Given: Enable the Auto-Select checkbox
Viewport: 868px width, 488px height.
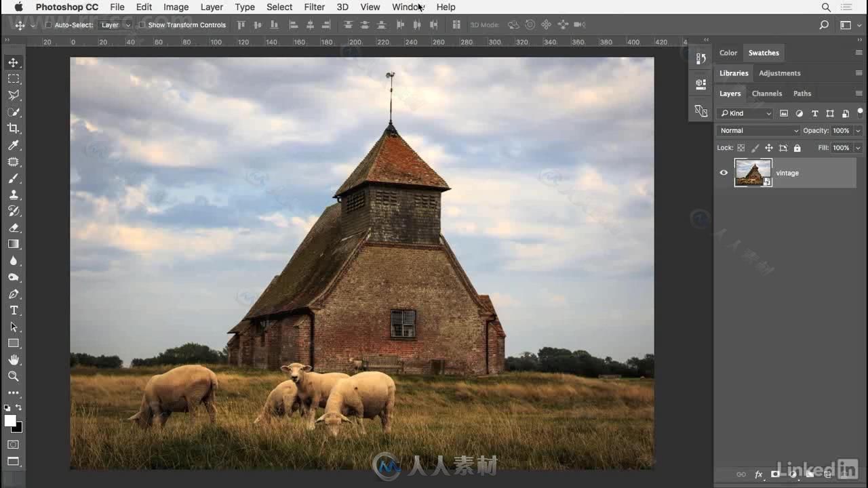Looking at the screenshot, I should (48, 25).
